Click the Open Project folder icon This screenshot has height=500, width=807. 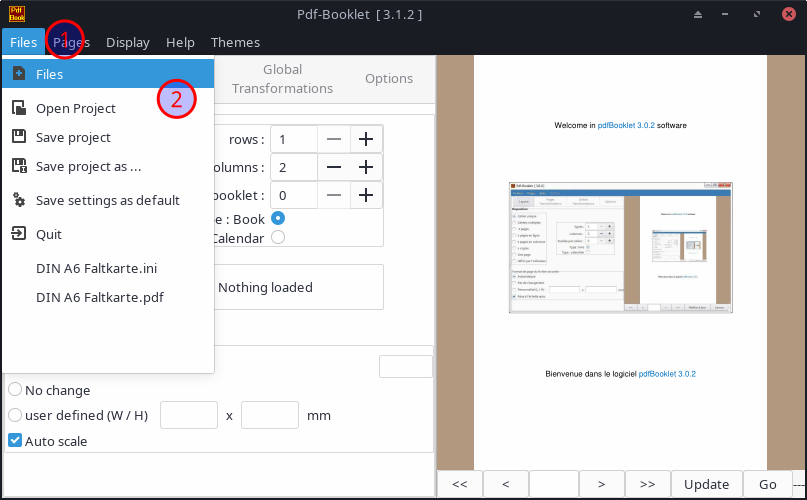tap(18, 108)
